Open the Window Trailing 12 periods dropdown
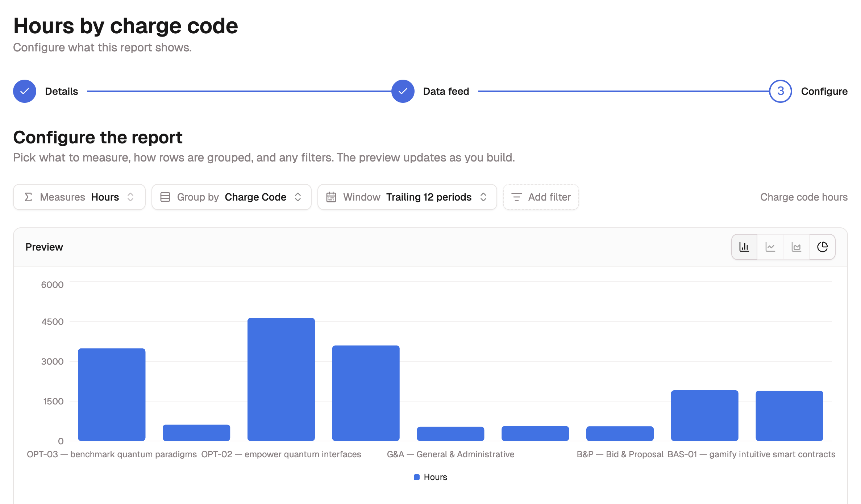This screenshot has height=504, width=861. tap(407, 197)
